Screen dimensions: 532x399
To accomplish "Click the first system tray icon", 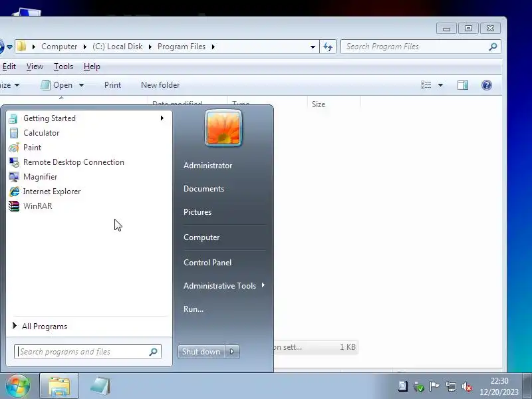I will tap(403, 386).
